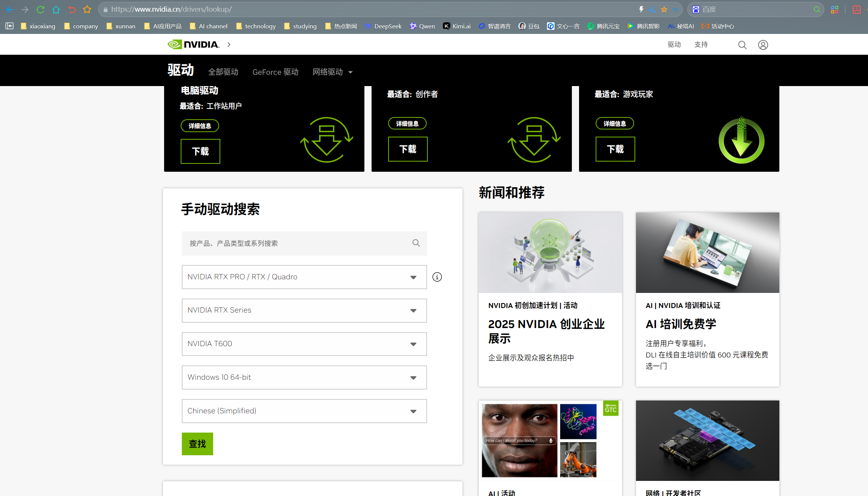Open the NVIDIA T600 product dropdown
This screenshot has height=496, width=868.
[x=304, y=344]
